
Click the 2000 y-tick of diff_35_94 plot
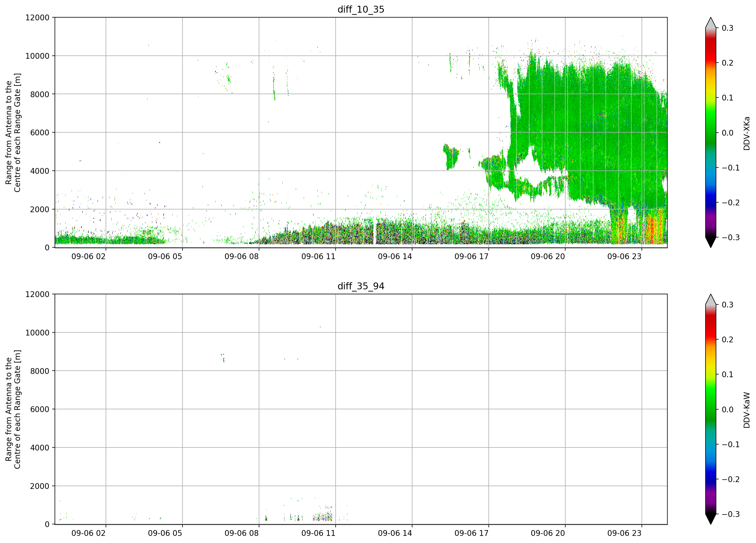40,486
